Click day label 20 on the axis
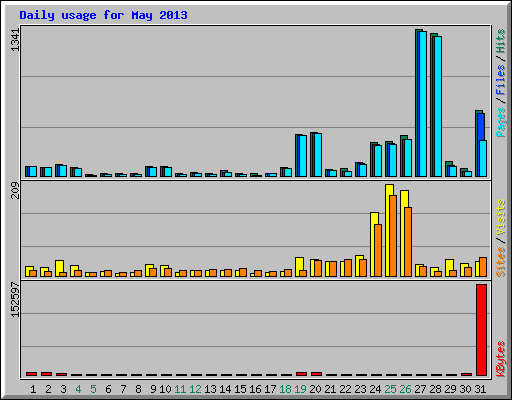 click(316, 389)
